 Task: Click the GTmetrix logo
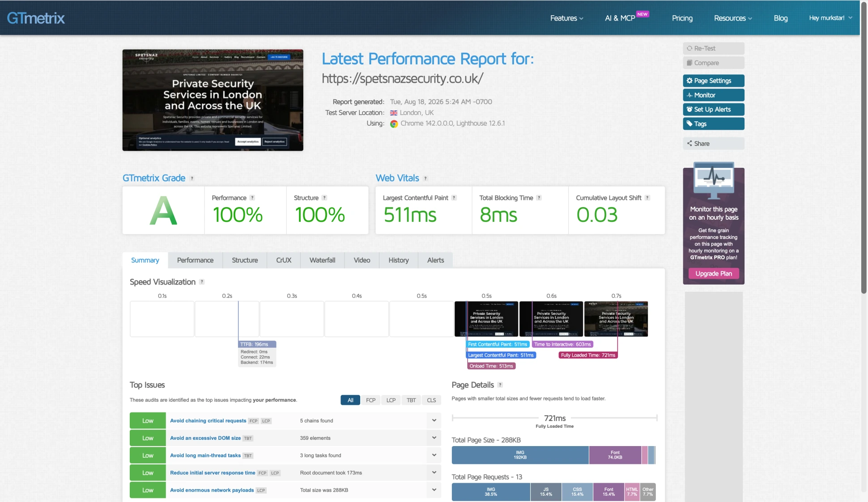[36, 18]
